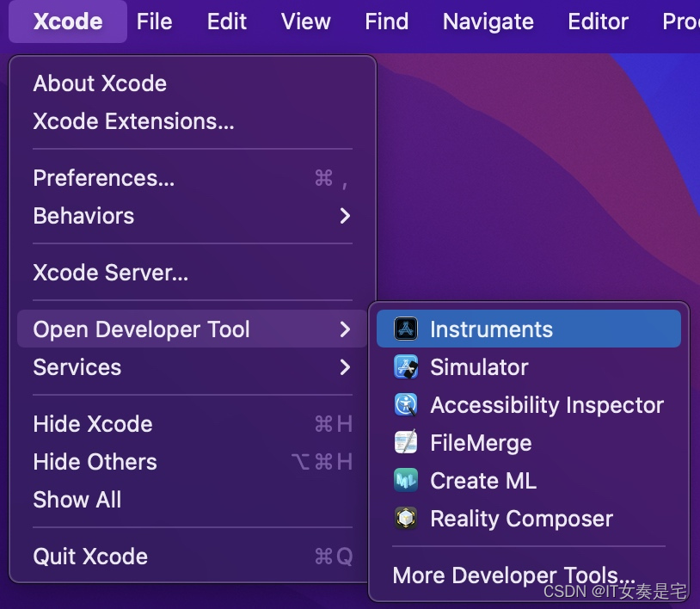
Task: Click the FileMerge app icon
Action: click(406, 442)
